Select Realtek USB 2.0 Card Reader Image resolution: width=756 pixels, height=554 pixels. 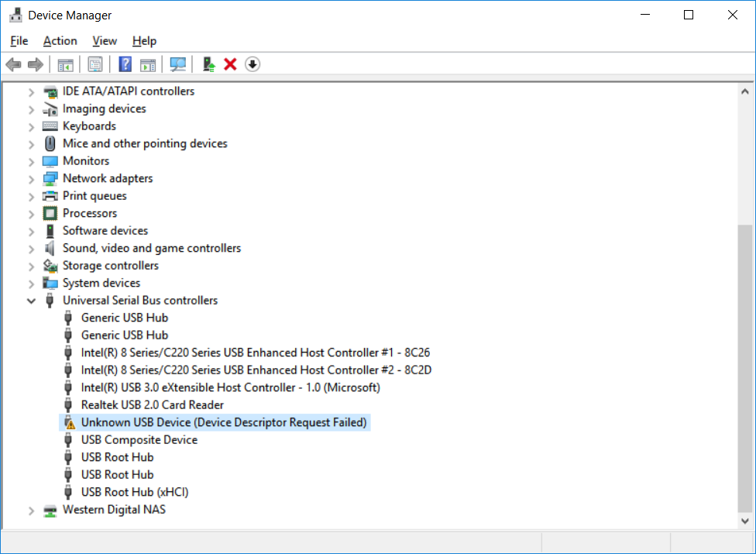click(152, 404)
